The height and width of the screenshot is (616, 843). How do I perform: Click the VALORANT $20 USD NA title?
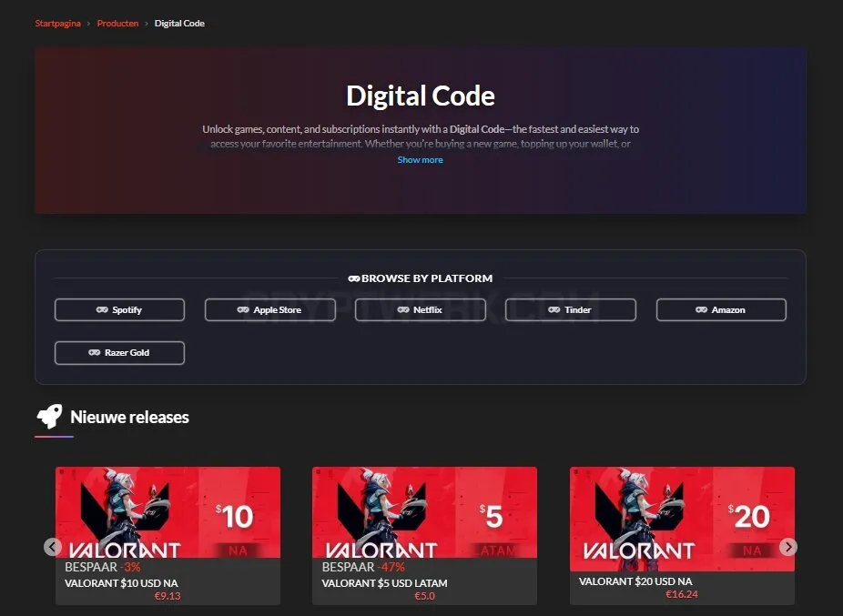635,581
